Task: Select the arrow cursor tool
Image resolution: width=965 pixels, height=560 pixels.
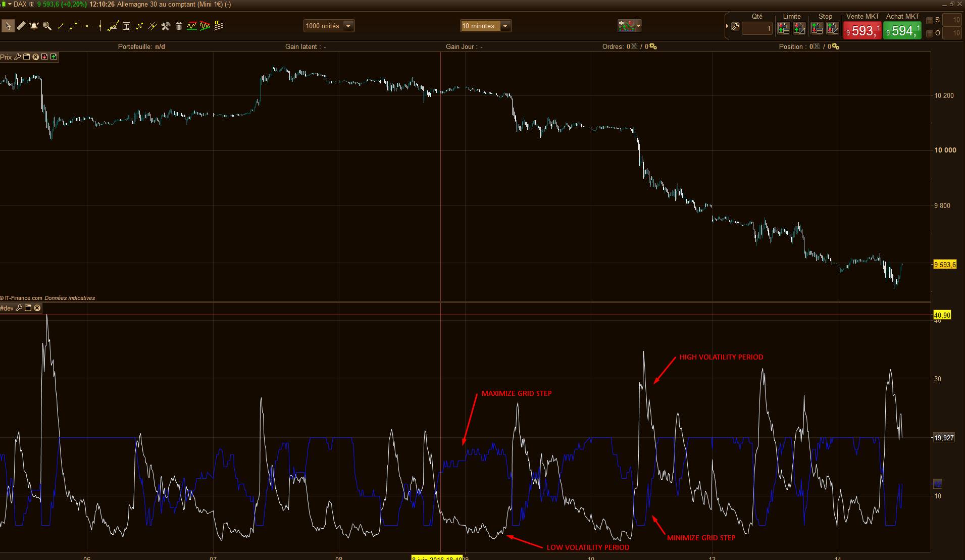Action: [8, 26]
